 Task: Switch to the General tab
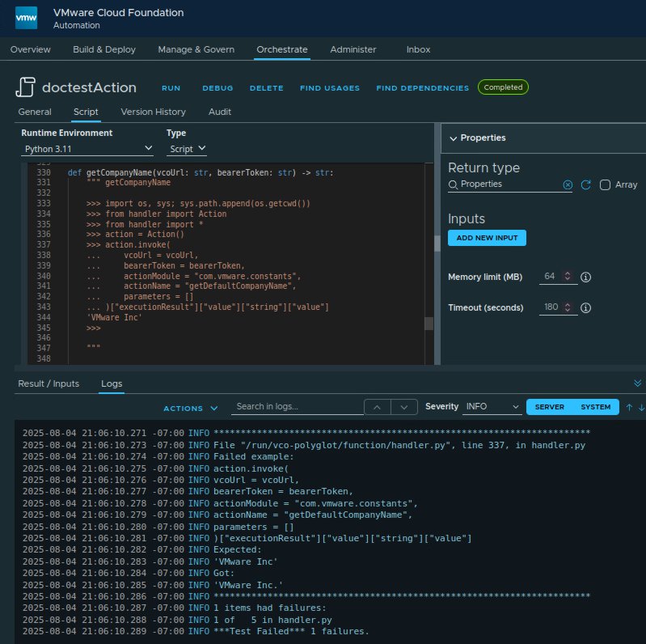[35, 112]
